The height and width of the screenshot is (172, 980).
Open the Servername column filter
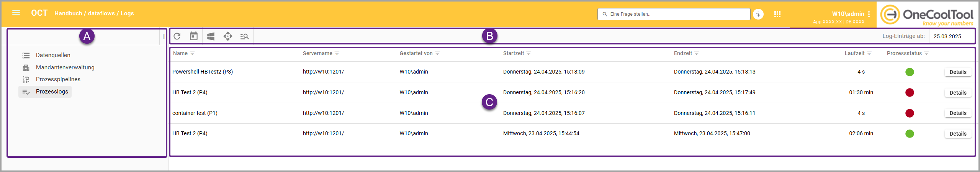point(337,53)
